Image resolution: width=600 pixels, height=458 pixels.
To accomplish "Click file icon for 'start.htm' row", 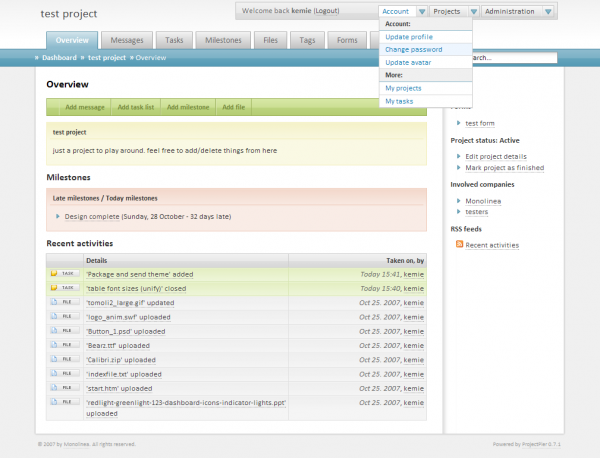I will tap(65, 388).
